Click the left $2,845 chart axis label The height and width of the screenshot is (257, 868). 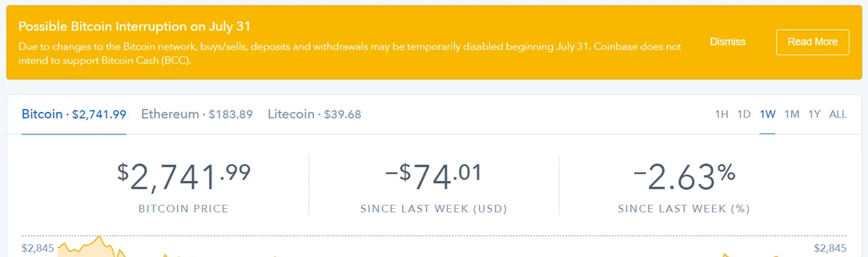[x=38, y=248]
